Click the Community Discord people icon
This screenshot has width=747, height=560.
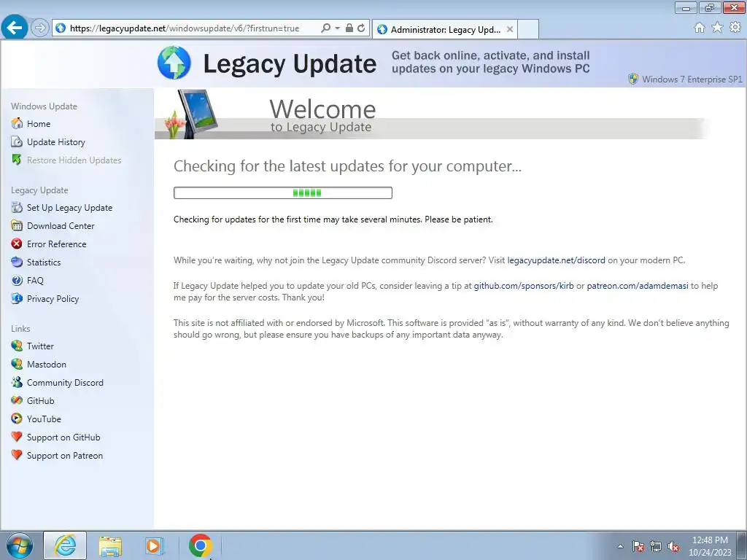pyautogui.click(x=17, y=382)
